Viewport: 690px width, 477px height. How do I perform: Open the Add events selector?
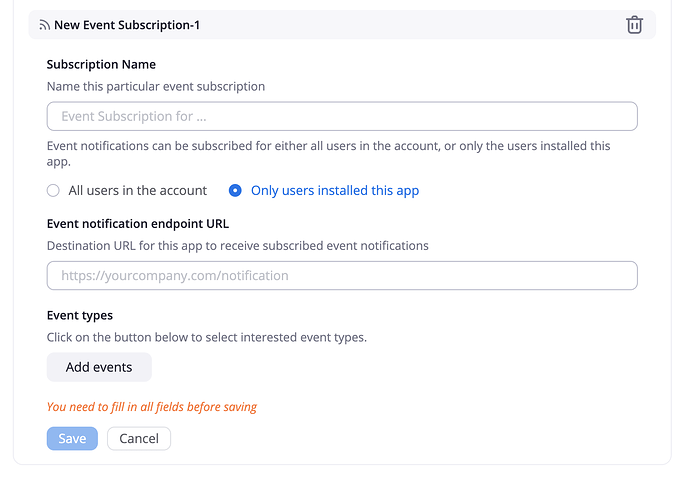pos(99,367)
